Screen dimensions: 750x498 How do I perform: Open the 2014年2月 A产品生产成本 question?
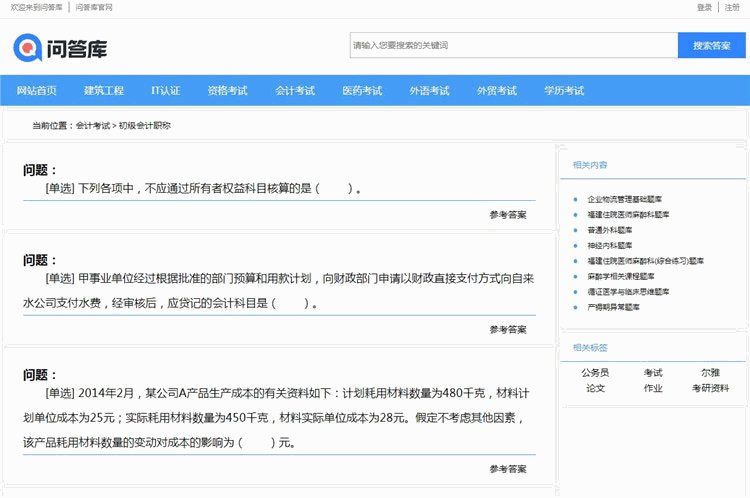point(276,418)
